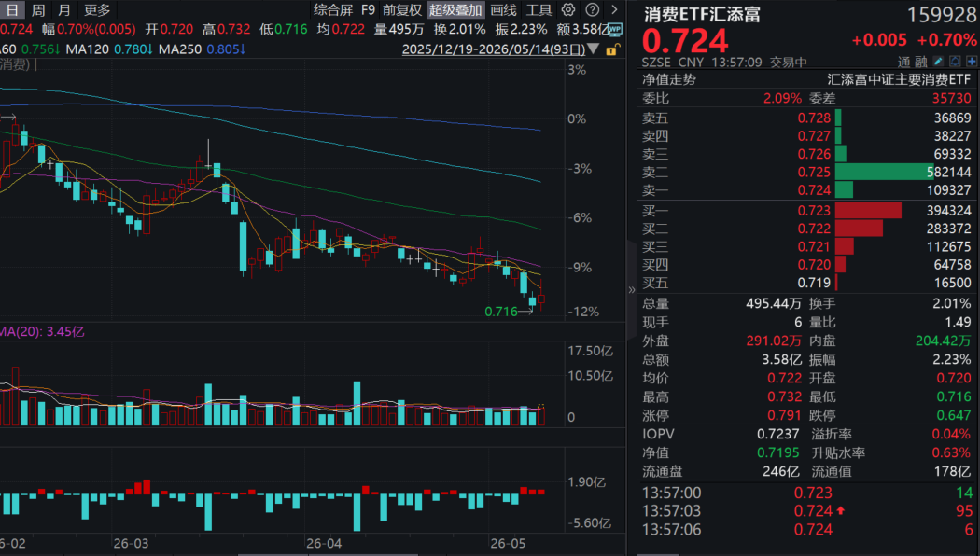Click the 买一 price 0.723
This screenshot has height=556, width=980.
[814, 211]
